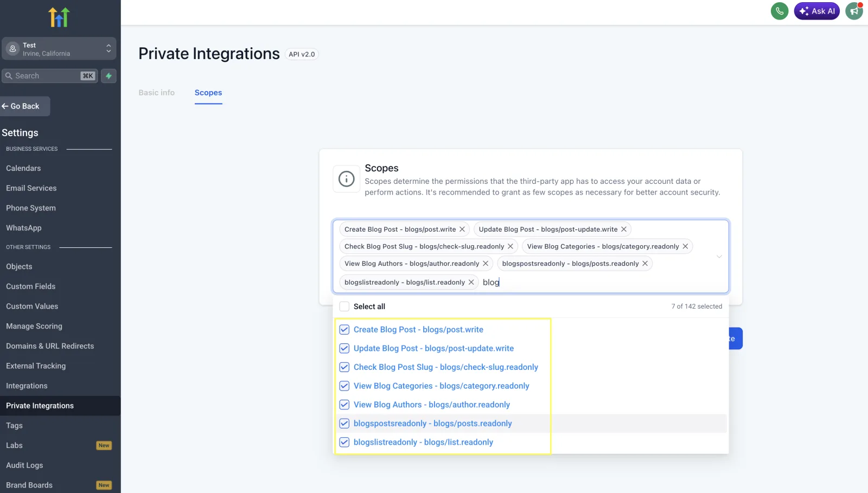The image size is (868, 493).
Task: Switch to the Basic info tab
Action: [157, 93]
